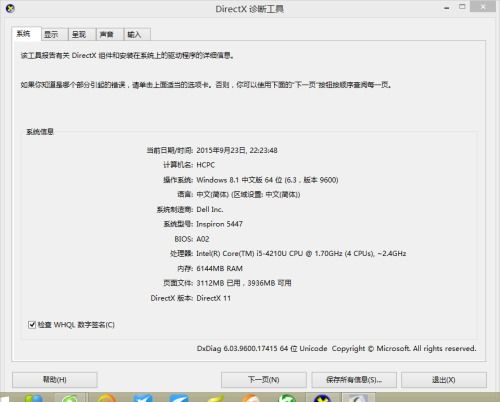Click the date value 2015年9月23日, 22:23:48

237,150
